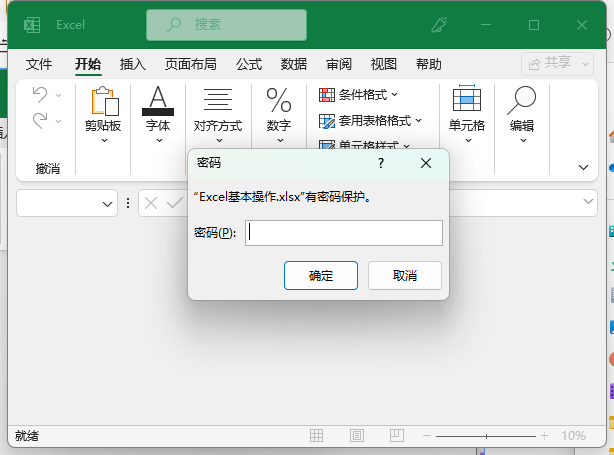Click the zoom in plus icon
614x455 pixels.
tap(545, 435)
